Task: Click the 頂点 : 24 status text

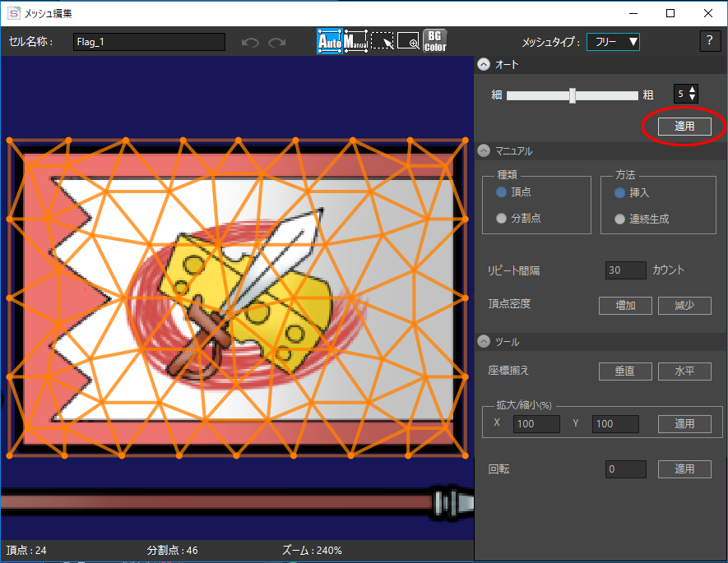Action: [26, 551]
